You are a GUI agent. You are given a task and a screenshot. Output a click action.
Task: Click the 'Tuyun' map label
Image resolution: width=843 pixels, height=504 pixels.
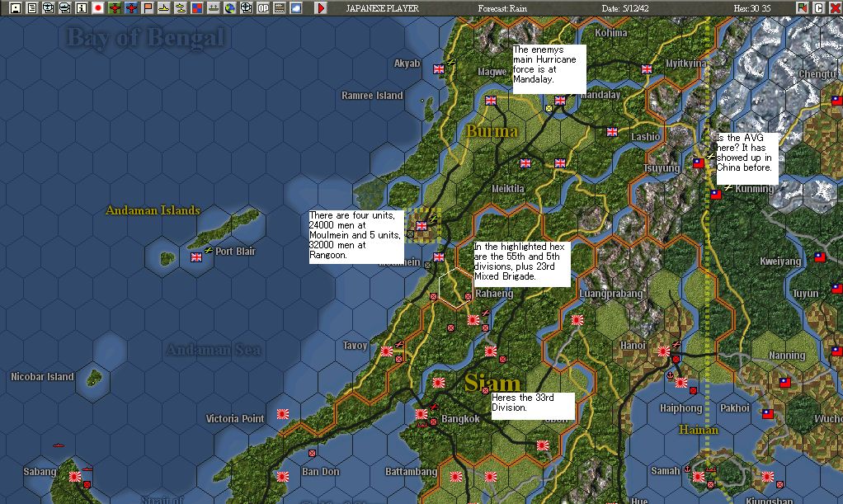point(805,294)
